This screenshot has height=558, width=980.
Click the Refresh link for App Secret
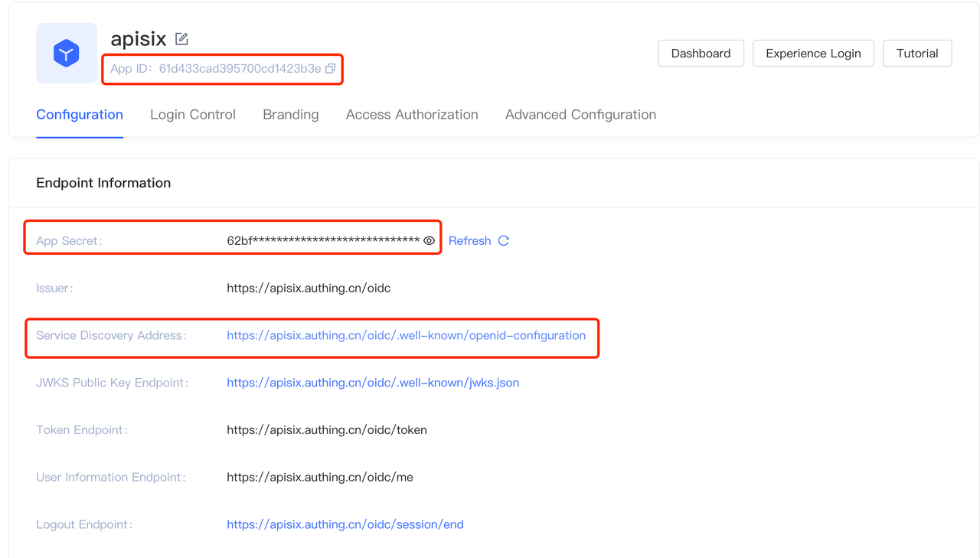coord(469,240)
